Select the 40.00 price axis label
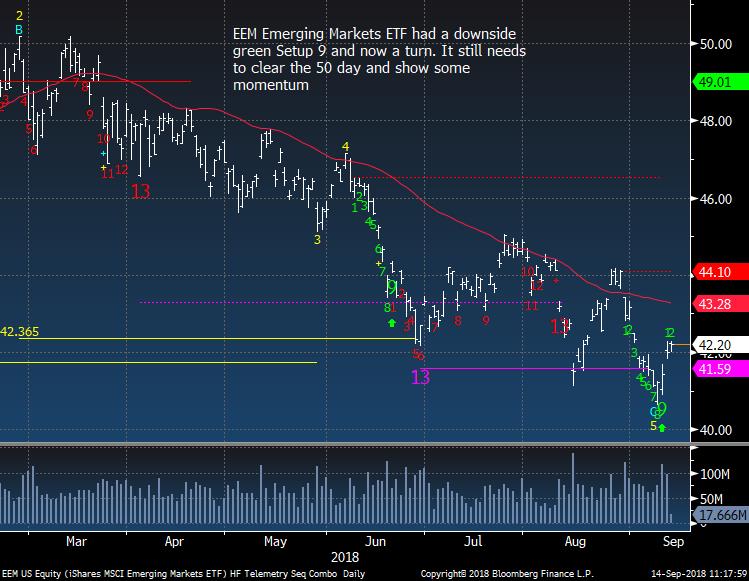 pos(716,430)
